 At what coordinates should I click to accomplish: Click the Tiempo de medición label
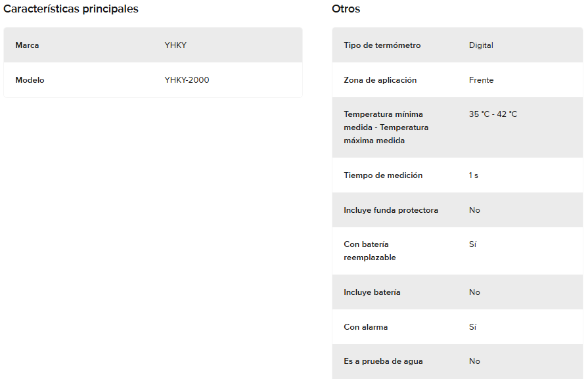click(383, 175)
